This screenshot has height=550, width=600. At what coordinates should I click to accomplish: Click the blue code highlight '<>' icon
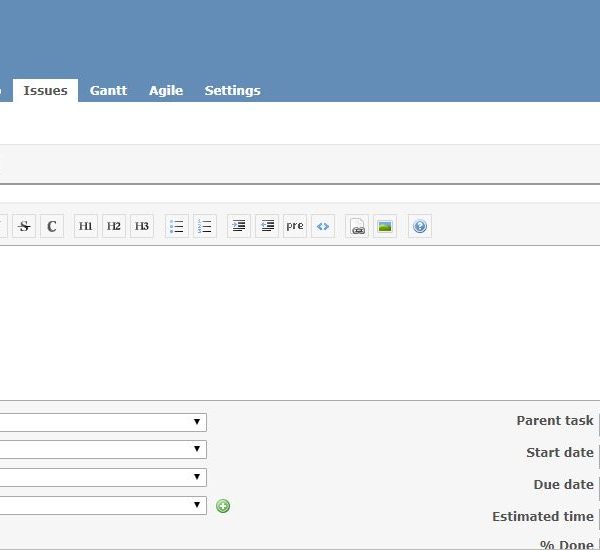323,227
